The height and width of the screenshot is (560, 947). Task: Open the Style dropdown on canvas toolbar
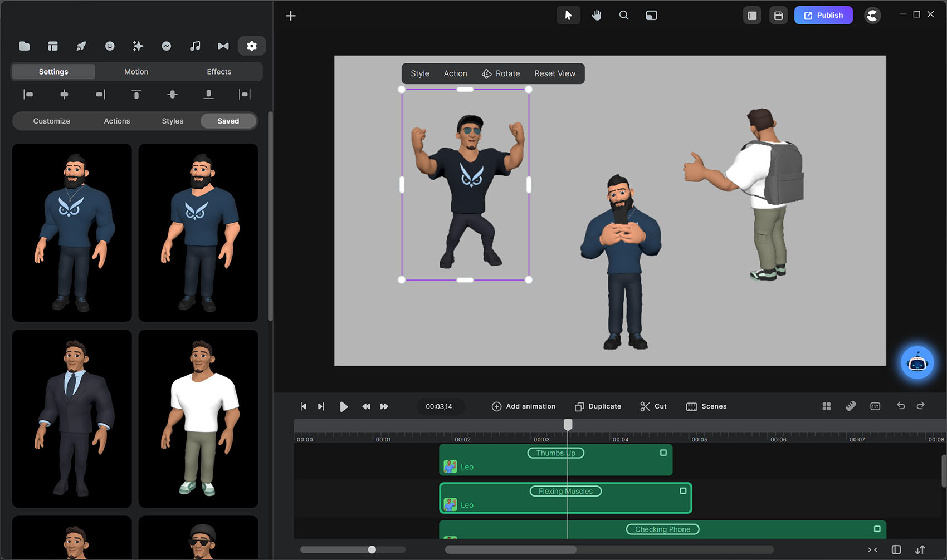click(420, 73)
